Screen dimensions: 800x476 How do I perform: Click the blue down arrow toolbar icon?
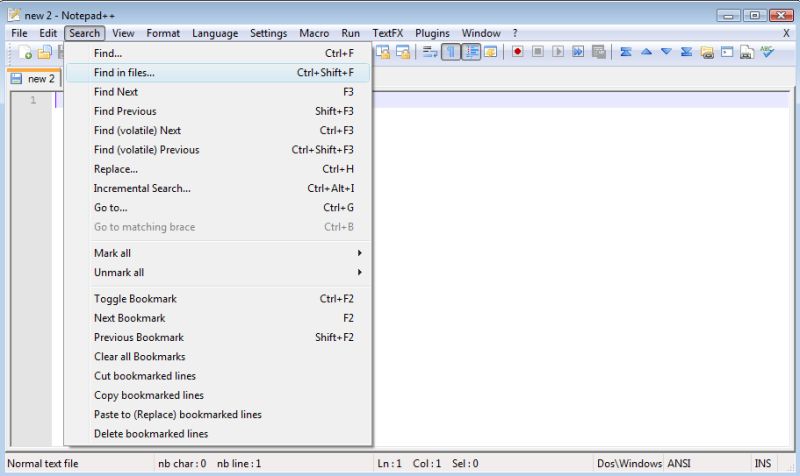tap(666, 52)
